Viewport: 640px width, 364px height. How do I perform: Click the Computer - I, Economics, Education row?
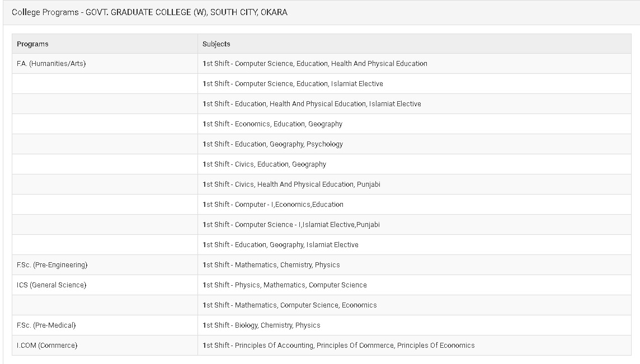pos(415,205)
